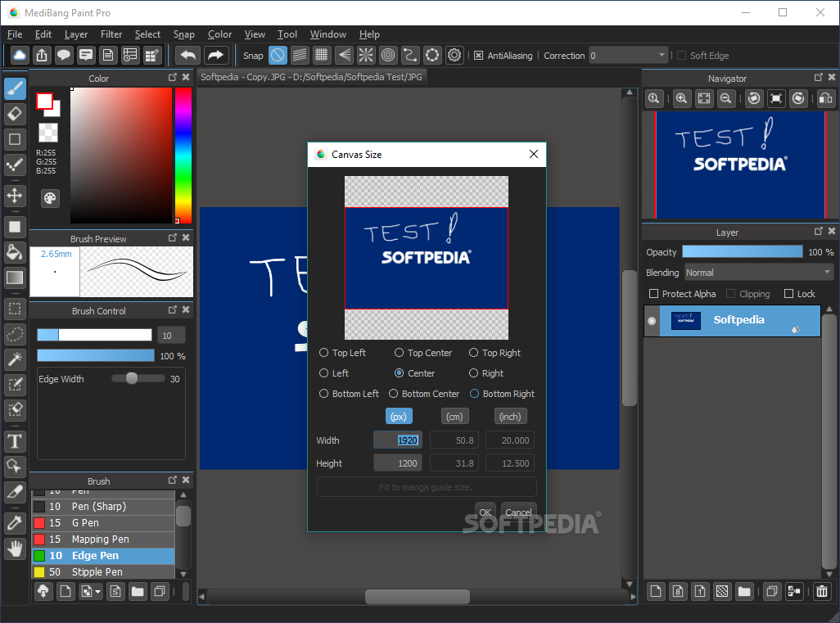Choose the (cm) unit button
The width and height of the screenshot is (840, 623).
(454, 417)
